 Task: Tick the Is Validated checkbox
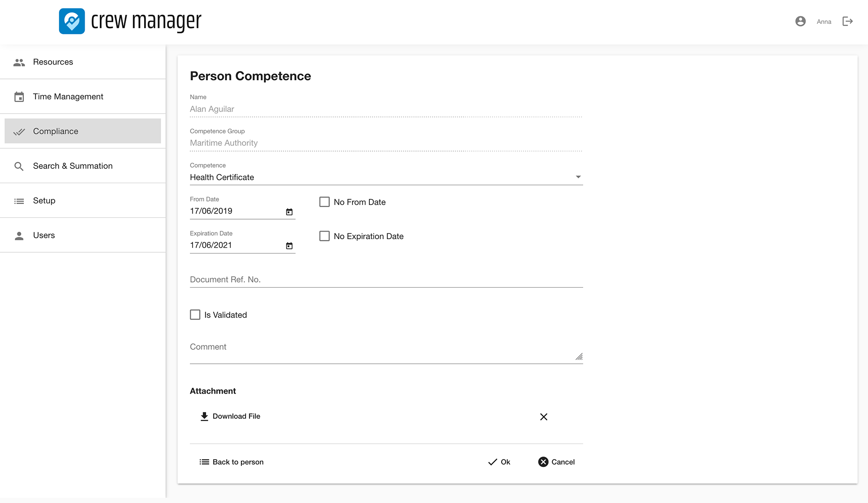pyautogui.click(x=195, y=315)
